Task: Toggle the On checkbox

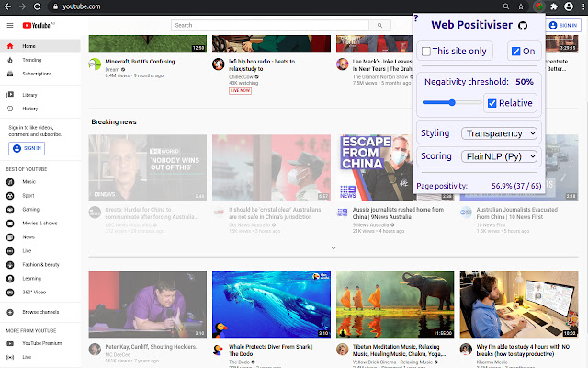Action: click(x=516, y=52)
